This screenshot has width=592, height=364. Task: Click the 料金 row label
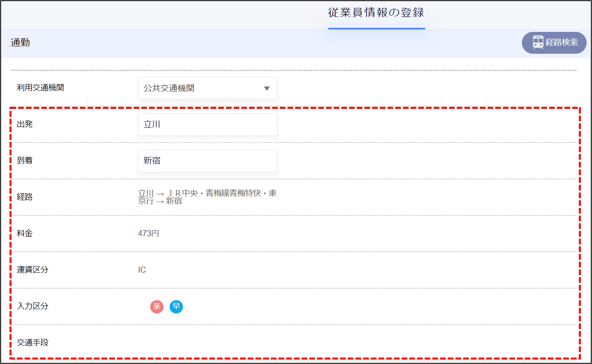click(x=25, y=233)
